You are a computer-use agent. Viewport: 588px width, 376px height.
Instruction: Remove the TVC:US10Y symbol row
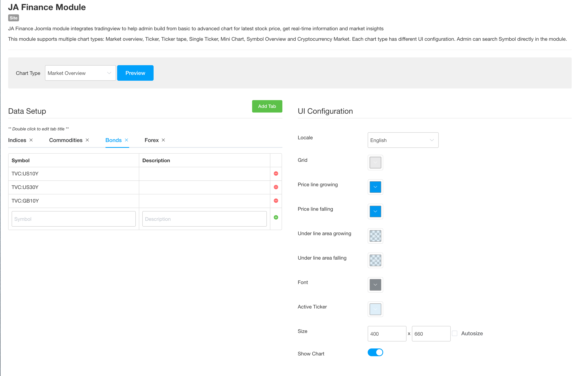(x=276, y=173)
